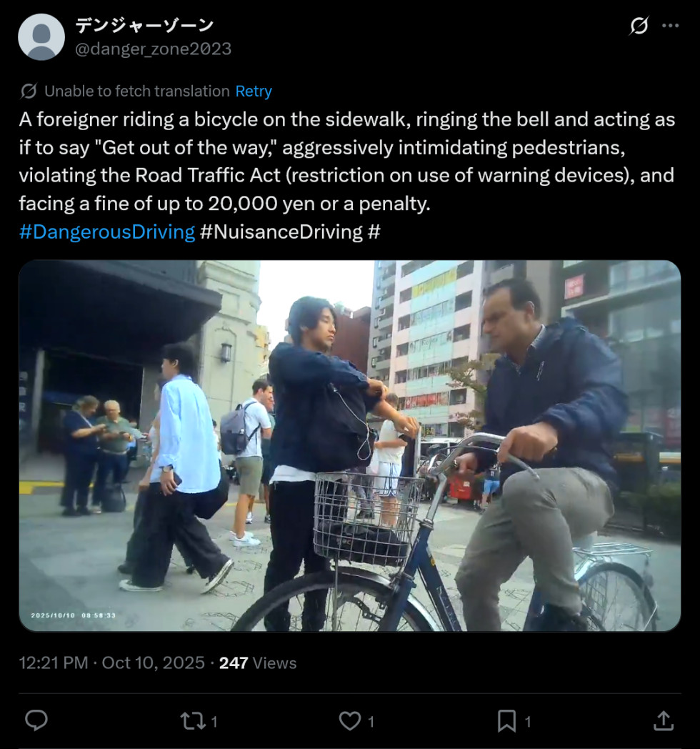Open the share upload icon
700x749 pixels.
pyautogui.click(x=664, y=720)
